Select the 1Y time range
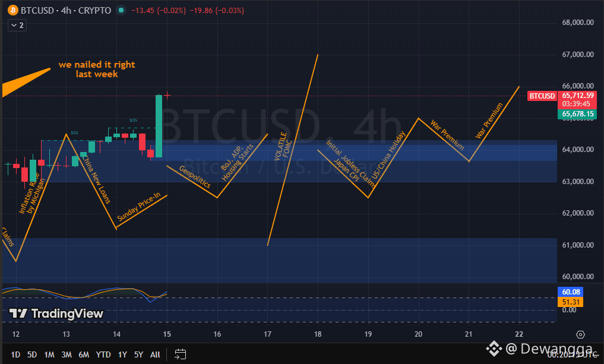The width and height of the screenshot is (604, 364). (122, 354)
